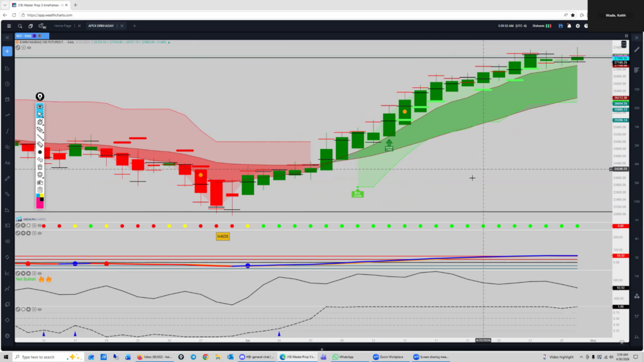Click the 4/22/2026 date marker on time axis
Viewport: 644px width, 362px height.
(x=483, y=340)
